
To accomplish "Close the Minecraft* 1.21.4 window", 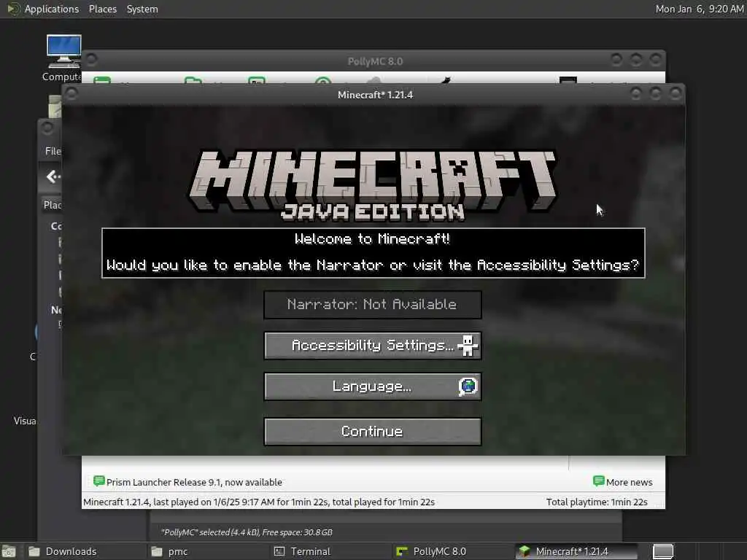I will click(x=676, y=93).
